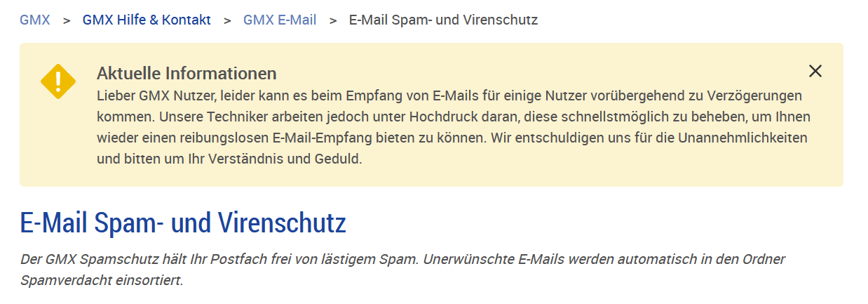Go to the GMX breadcrumb home link
This screenshot has width=868, height=304.
35,20
